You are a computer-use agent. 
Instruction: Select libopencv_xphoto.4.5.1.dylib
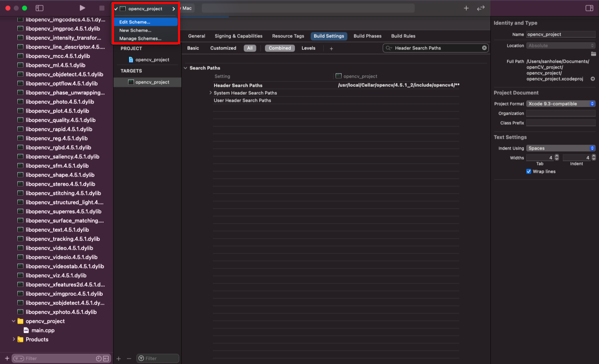[x=61, y=312]
